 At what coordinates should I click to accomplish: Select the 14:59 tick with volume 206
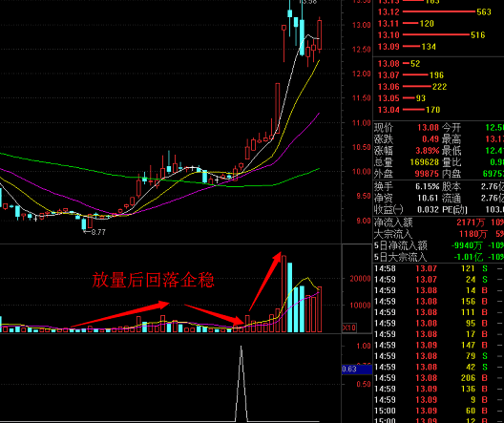click(439, 378)
